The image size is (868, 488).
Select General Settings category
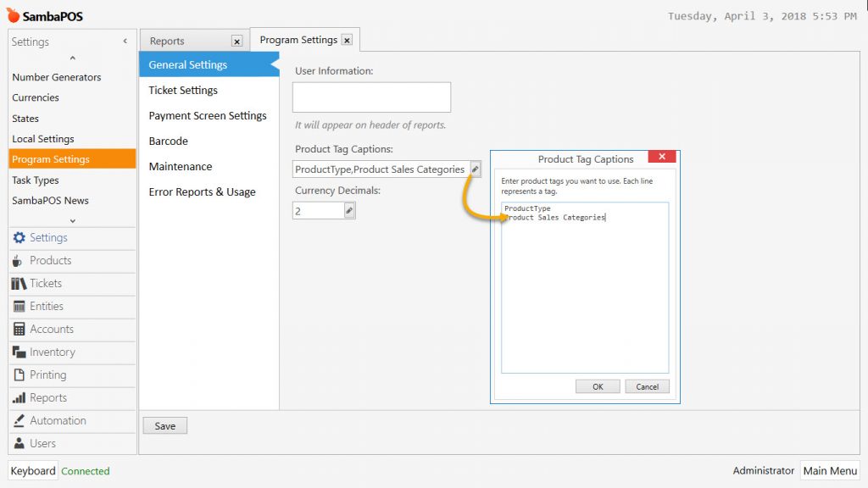tap(209, 64)
